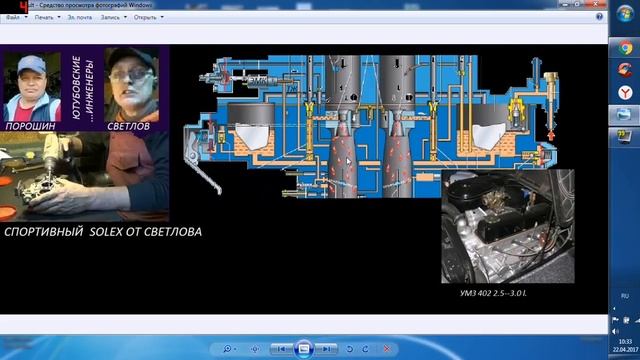Click the ПОРОШИН portrait photo
640x360 pixels.
[31, 87]
